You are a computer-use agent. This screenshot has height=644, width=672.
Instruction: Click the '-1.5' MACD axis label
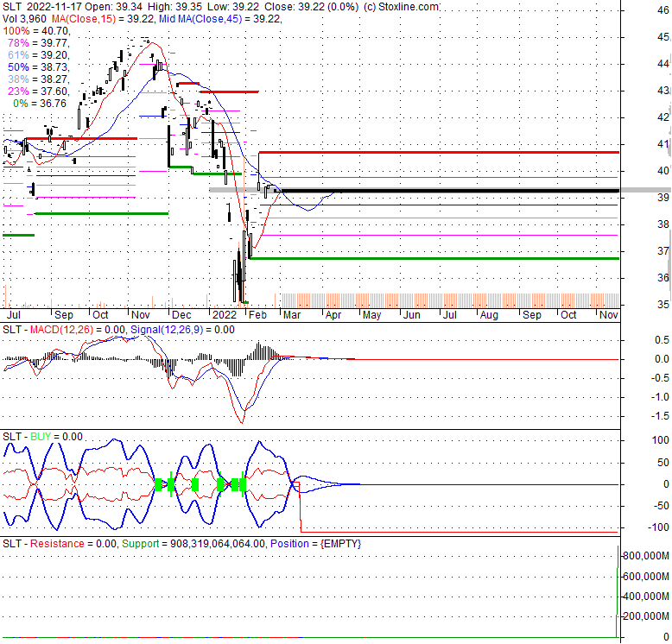(662, 416)
